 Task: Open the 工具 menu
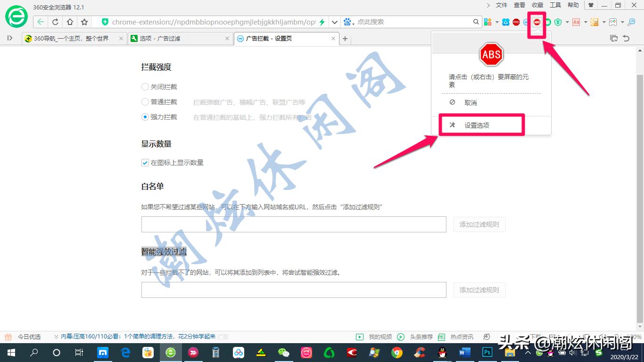(554, 5)
